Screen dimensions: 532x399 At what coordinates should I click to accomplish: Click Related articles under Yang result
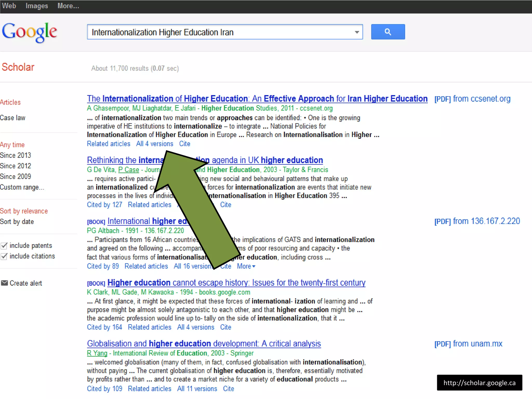(x=150, y=389)
